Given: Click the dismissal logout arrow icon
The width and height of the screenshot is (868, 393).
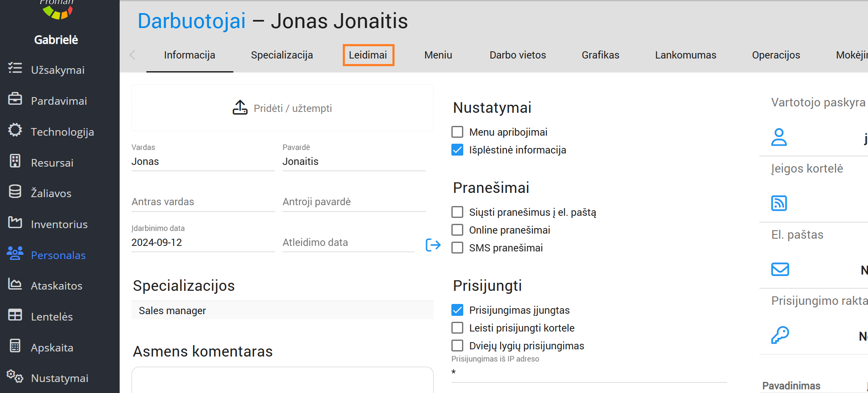Looking at the screenshot, I should pos(433,245).
